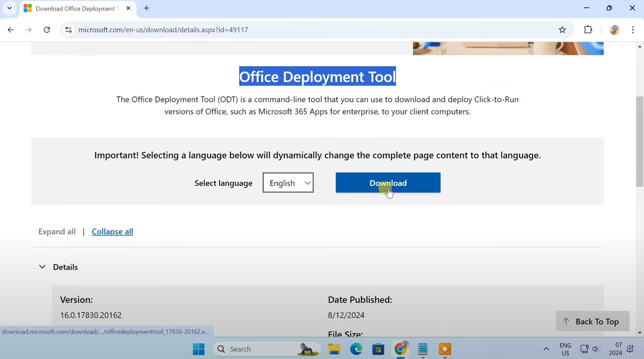Open a new browser tab
Viewport: 644px width, 359px height.
(x=147, y=8)
